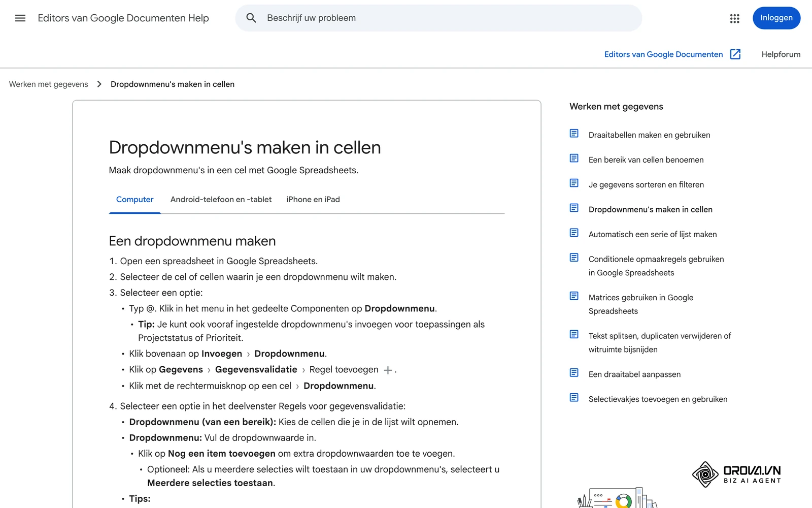Switch to the Computer tab

pyautogui.click(x=134, y=200)
